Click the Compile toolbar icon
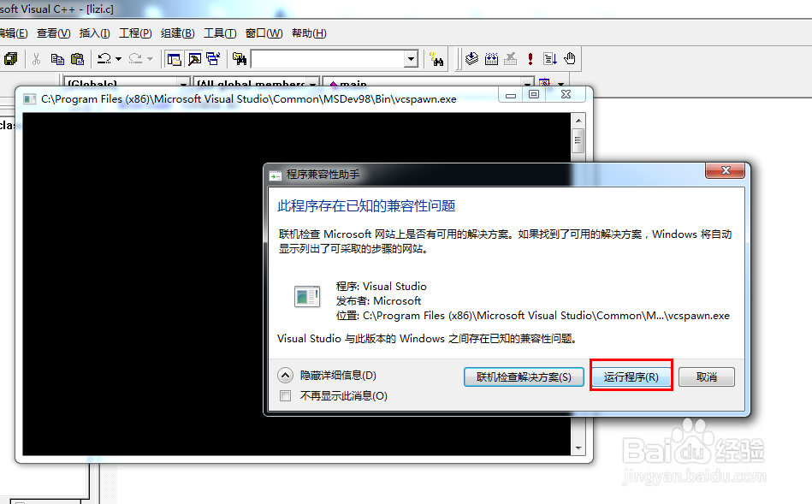 point(471,59)
